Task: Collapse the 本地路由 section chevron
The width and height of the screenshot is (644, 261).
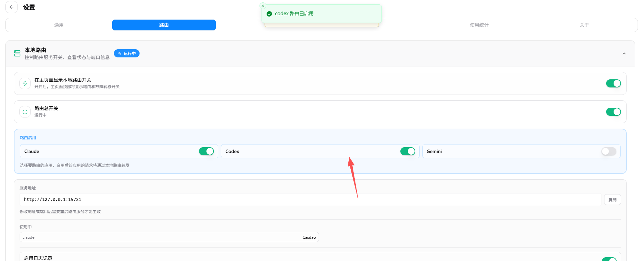Action: pyautogui.click(x=624, y=53)
